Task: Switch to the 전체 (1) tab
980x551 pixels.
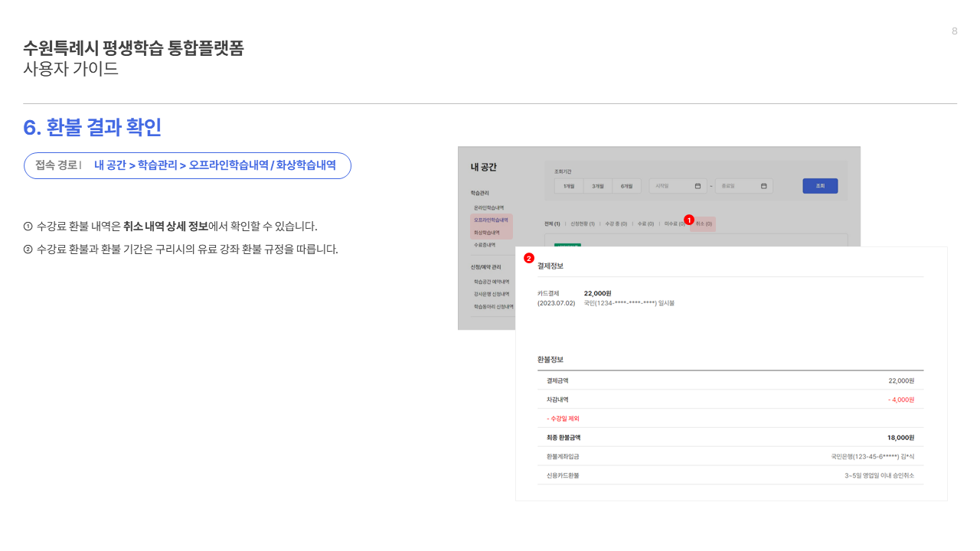Action: click(552, 224)
